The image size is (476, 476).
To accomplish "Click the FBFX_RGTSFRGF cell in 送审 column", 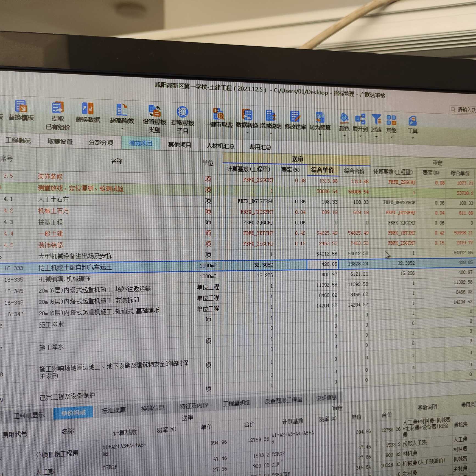I will click(x=255, y=201).
